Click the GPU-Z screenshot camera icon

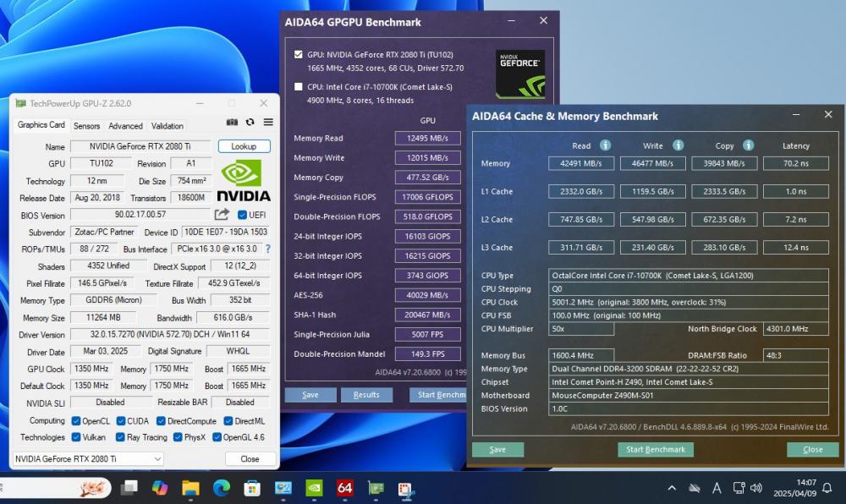click(232, 123)
